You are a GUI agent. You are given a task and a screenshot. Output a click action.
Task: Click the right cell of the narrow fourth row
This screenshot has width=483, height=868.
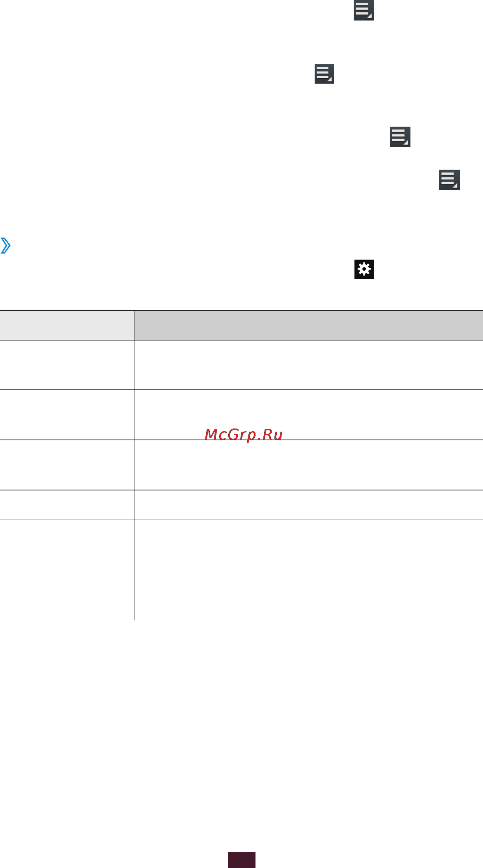point(308,505)
